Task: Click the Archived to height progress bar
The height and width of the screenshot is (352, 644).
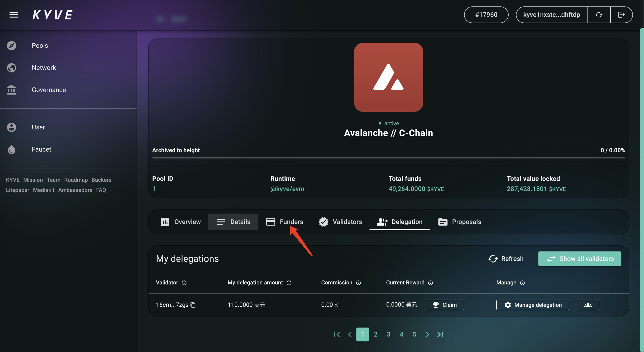Action: [388, 158]
